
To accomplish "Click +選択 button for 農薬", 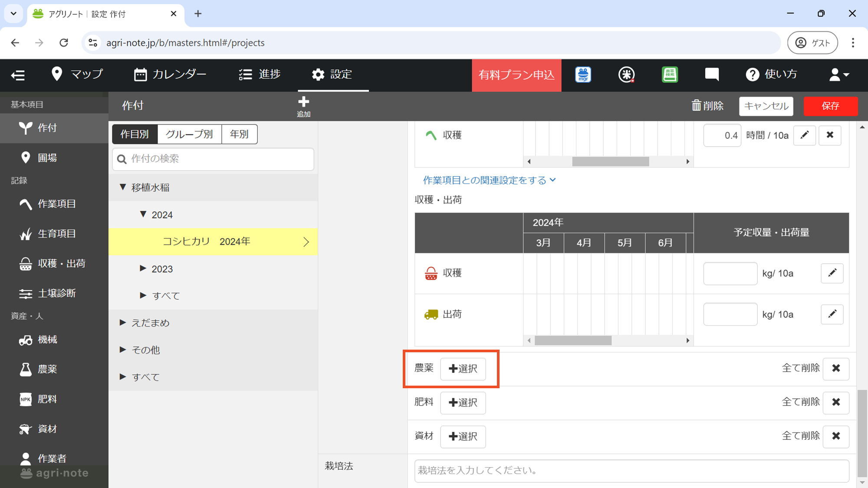I will pyautogui.click(x=463, y=369).
